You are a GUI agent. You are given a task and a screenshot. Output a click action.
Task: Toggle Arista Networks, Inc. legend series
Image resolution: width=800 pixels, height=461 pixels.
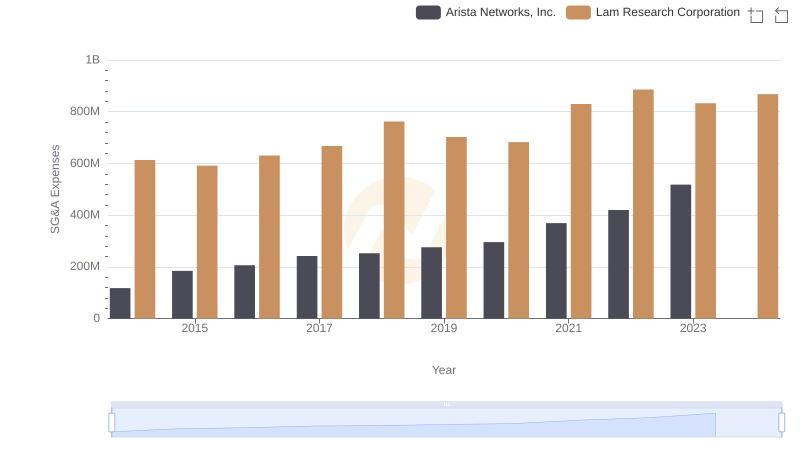(485, 12)
